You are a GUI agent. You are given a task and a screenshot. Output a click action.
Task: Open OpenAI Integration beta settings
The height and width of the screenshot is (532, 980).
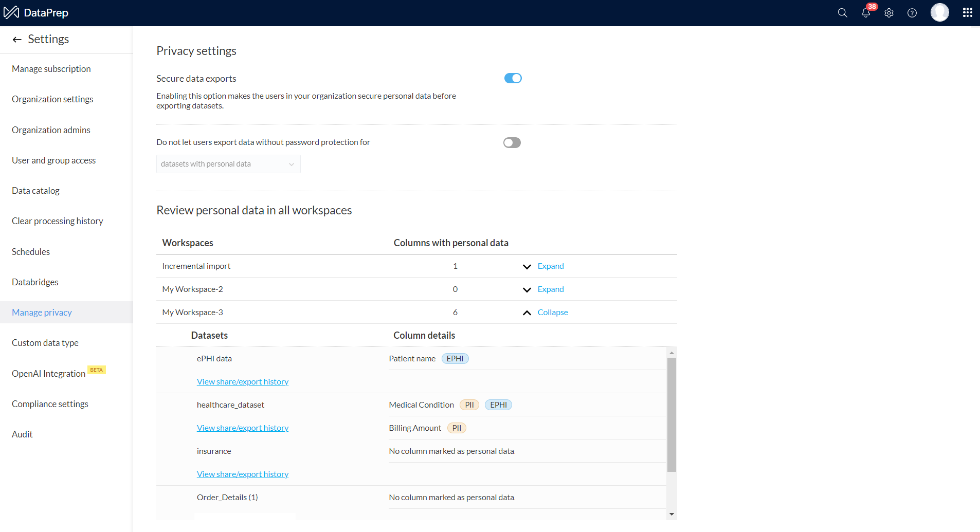tap(48, 374)
